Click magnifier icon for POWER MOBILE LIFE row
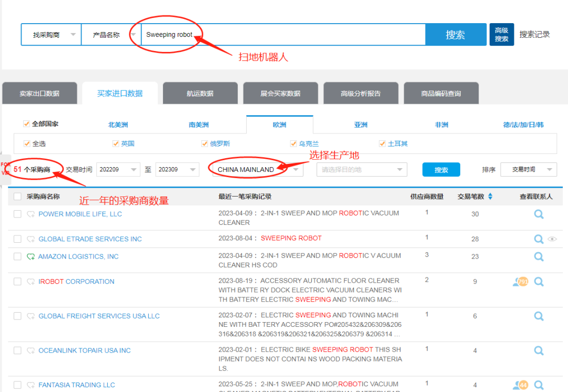Image resolution: width=568 pixels, height=392 pixels. pyautogui.click(x=539, y=214)
